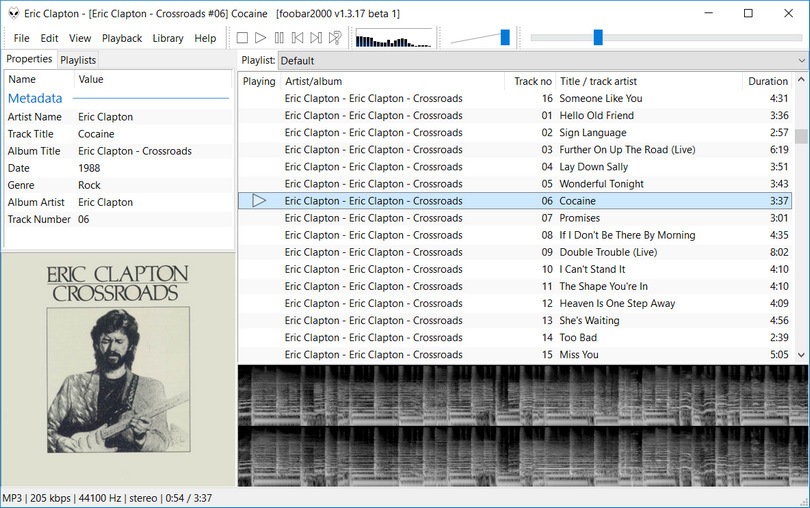Select the track Wonderful Tonight
The image size is (810, 508).
(515, 183)
